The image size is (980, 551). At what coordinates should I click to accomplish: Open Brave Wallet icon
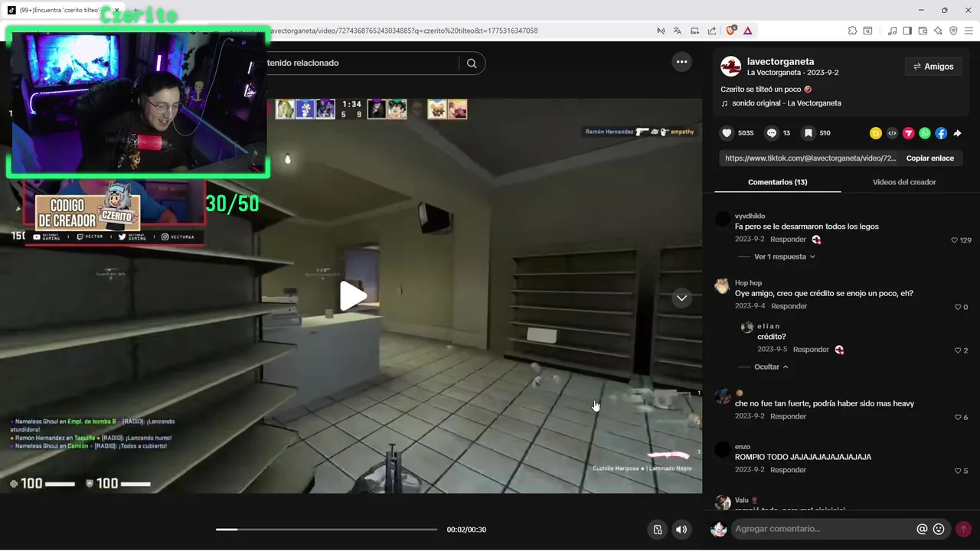pyautogui.click(x=923, y=31)
